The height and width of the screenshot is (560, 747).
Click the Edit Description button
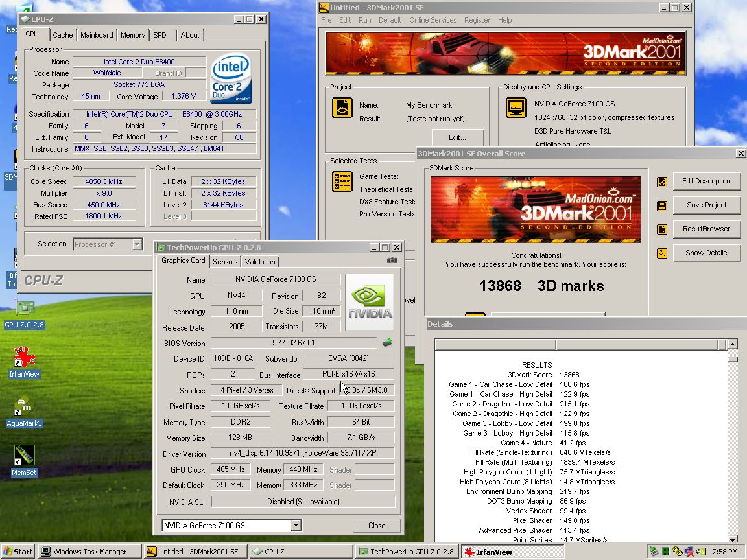click(x=706, y=181)
